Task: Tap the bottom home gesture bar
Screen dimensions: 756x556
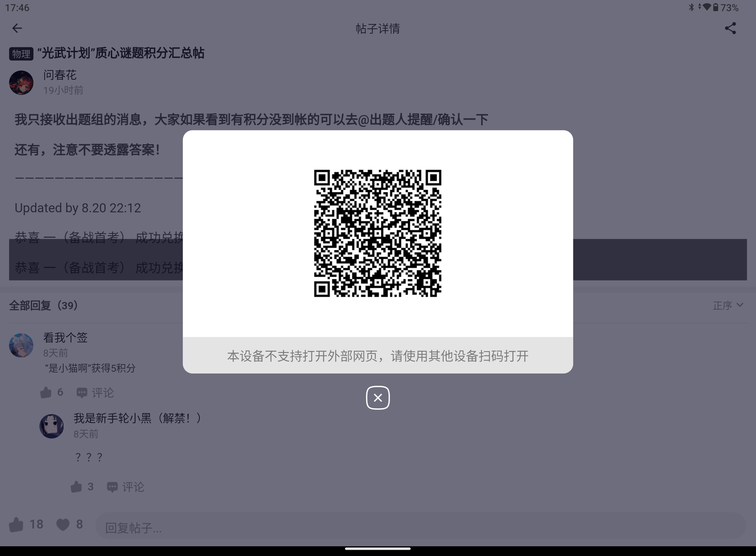Action: click(x=378, y=549)
